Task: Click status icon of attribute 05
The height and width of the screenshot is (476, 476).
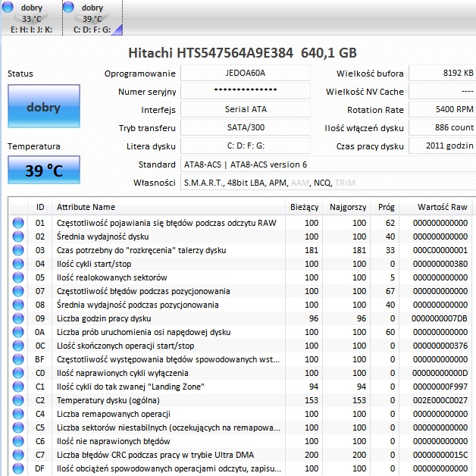Action: pos(18,277)
